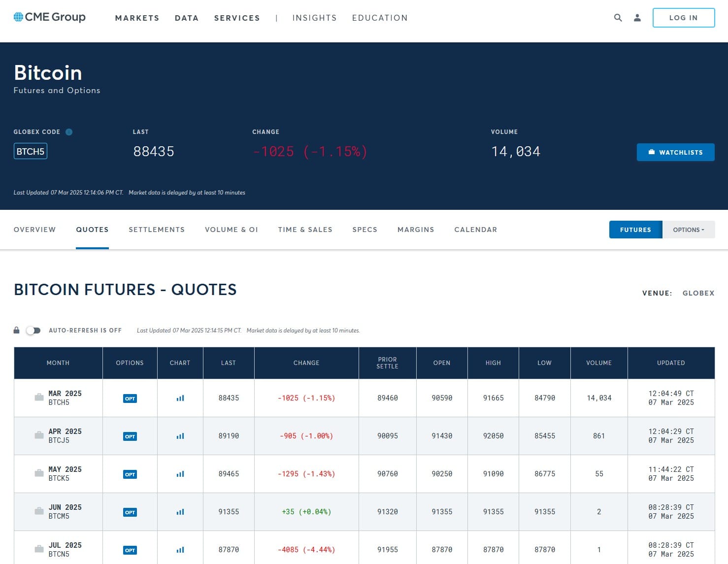Screen dimensions: 728x564
Task: Click the CME Group logo
Action: 50,17
